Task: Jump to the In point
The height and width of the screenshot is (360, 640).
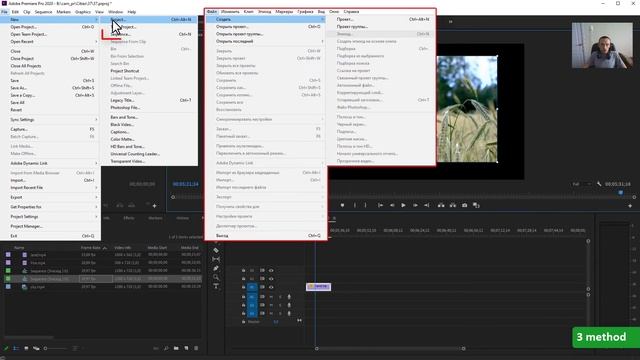Action: [x=380, y=205]
